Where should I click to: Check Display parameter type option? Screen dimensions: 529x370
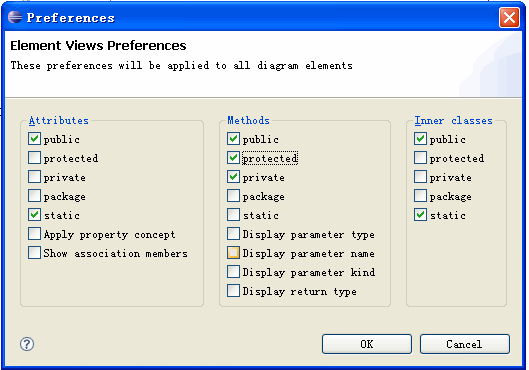[233, 233]
